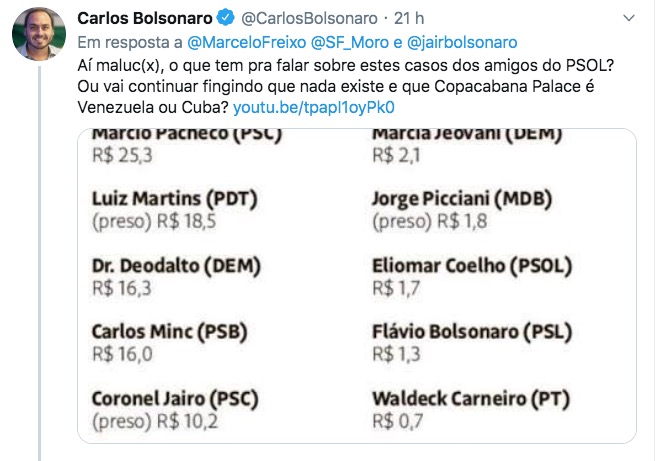The width and height of the screenshot is (670, 461).
Task: Click the Waldeck Carneiro (PT) entry in image
Action: coord(471,398)
